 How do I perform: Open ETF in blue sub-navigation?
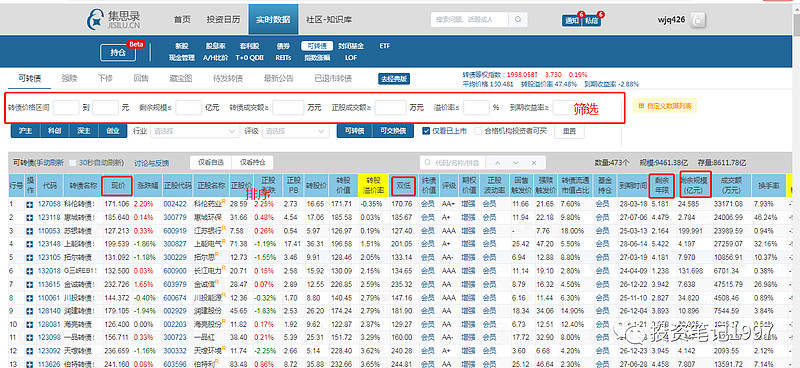click(x=385, y=46)
